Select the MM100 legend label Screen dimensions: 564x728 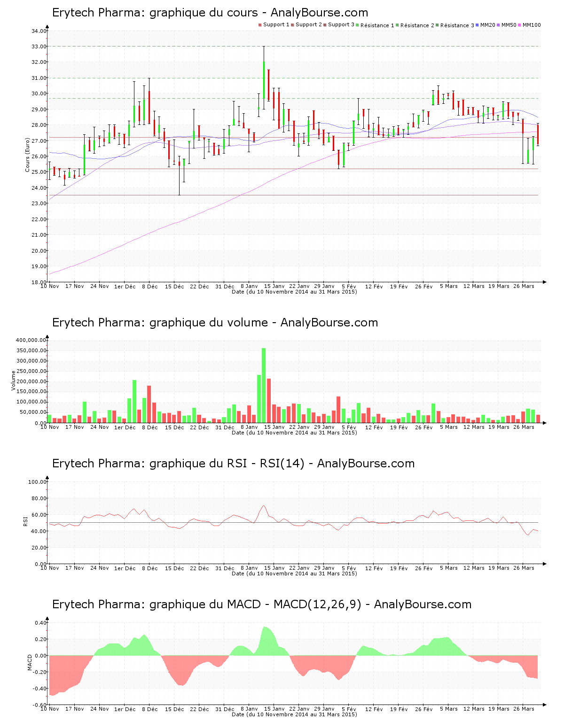tap(532, 25)
